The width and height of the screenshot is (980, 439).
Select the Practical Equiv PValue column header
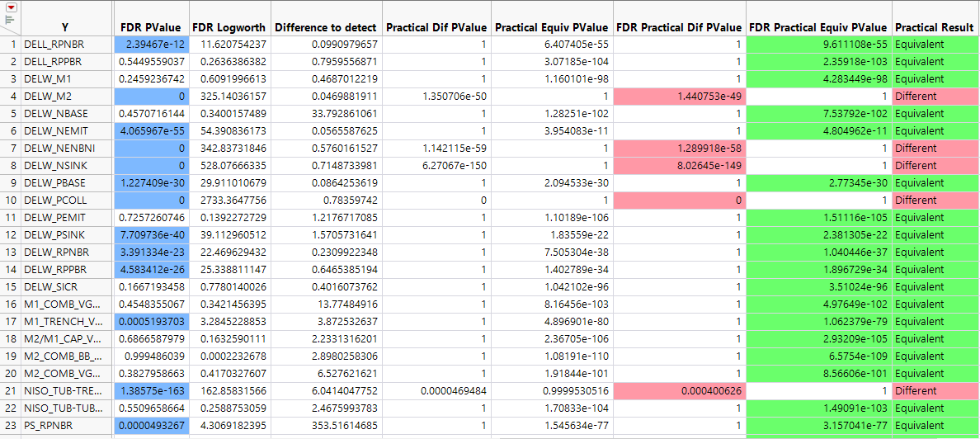[x=551, y=27]
